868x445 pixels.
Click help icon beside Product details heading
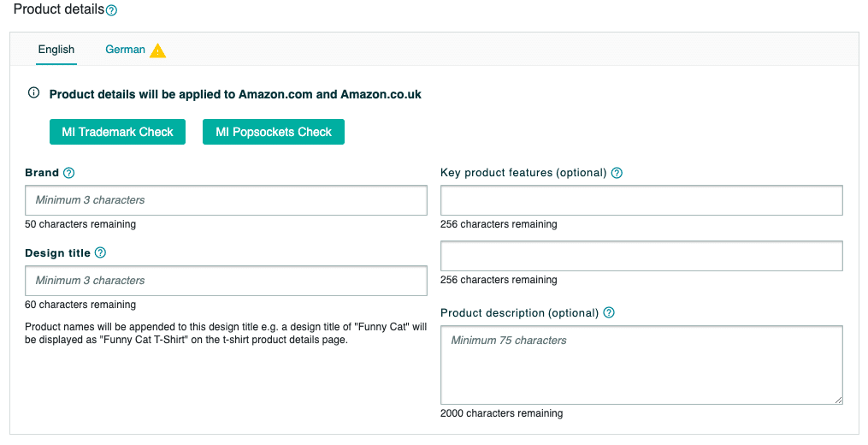pyautogui.click(x=111, y=10)
